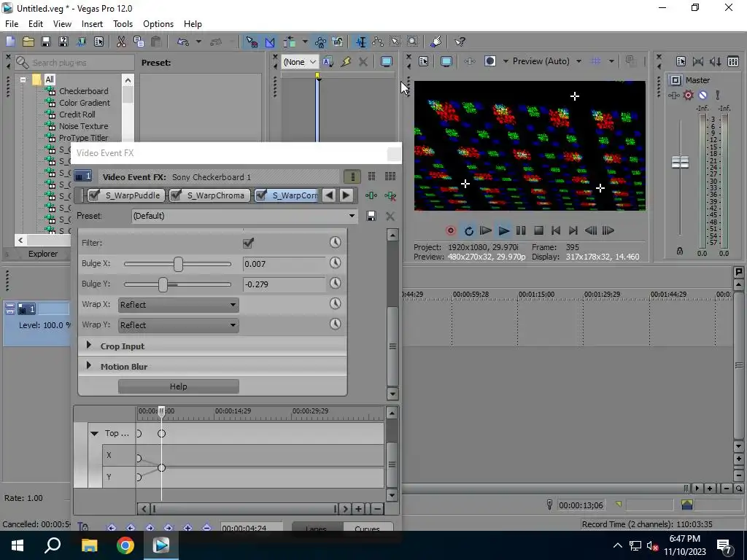
Task: Stop playback in the preview transport
Action: click(x=538, y=231)
